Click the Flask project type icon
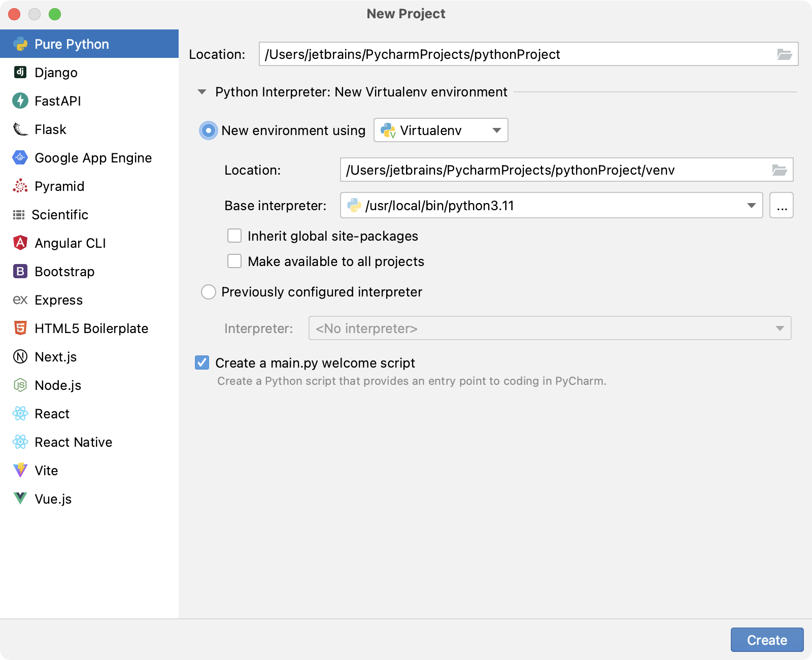 [x=20, y=129]
